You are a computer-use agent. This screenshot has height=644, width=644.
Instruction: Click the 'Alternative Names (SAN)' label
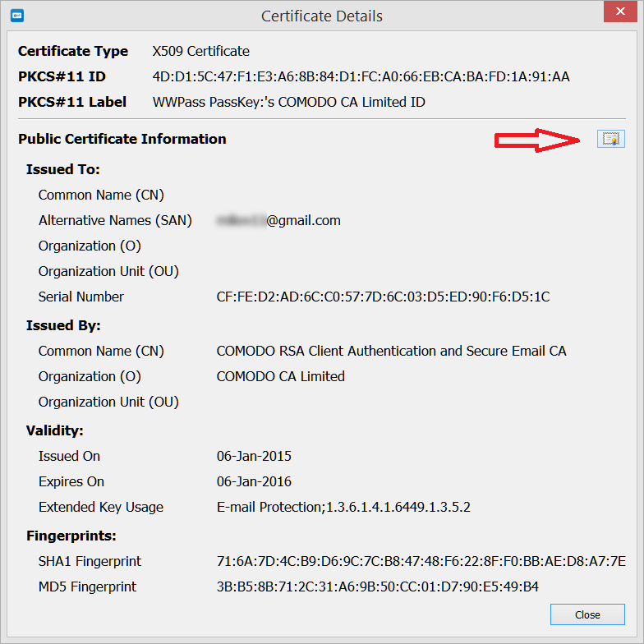115,220
